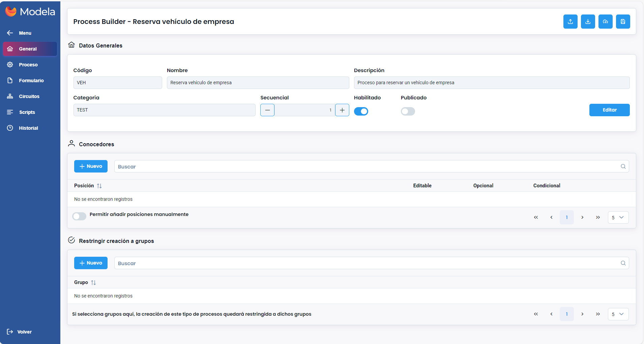Disable the Habilitado switch
644x344 pixels.
point(361,111)
